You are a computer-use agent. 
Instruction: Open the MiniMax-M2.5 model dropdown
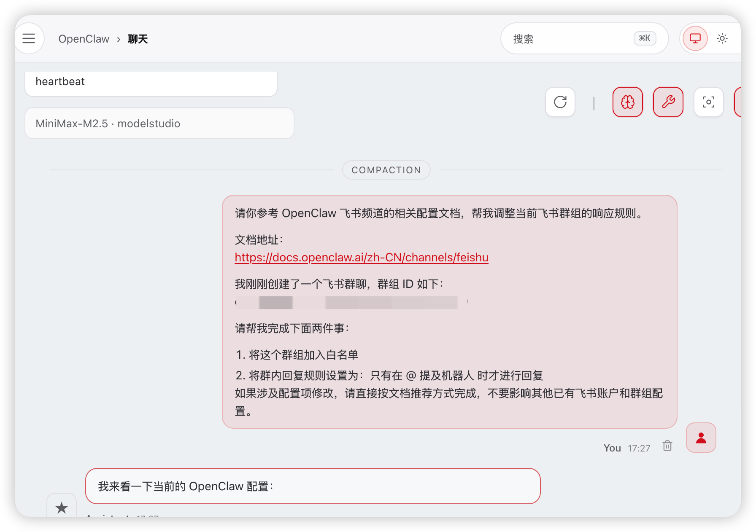[x=159, y=124]
